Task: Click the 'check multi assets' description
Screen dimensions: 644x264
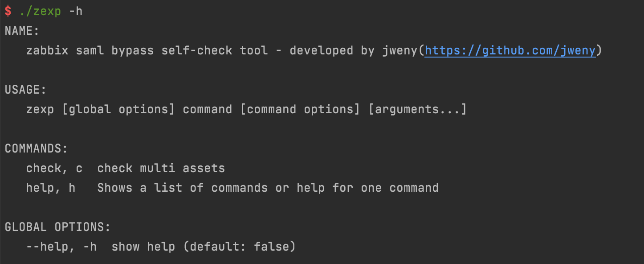Action: 161,169
